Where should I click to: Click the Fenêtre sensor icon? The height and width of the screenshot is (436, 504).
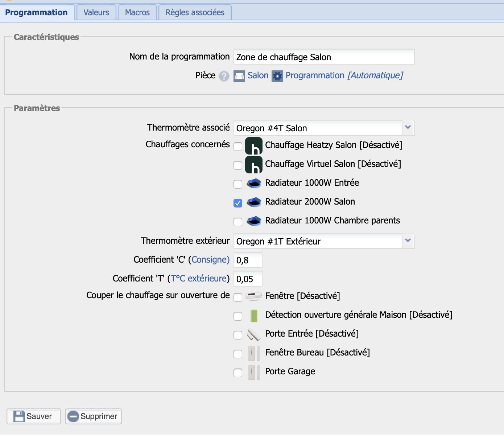[254, 296]
